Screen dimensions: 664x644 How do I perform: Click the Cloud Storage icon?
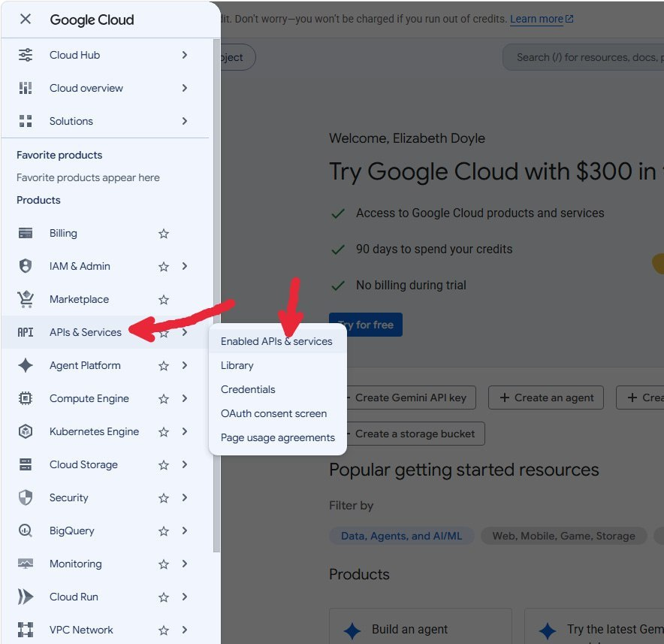click(x=26, y=464)
